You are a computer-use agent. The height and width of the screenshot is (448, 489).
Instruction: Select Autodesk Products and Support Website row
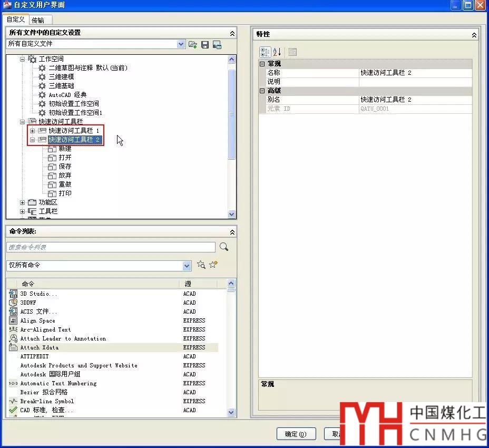(113, 365)
